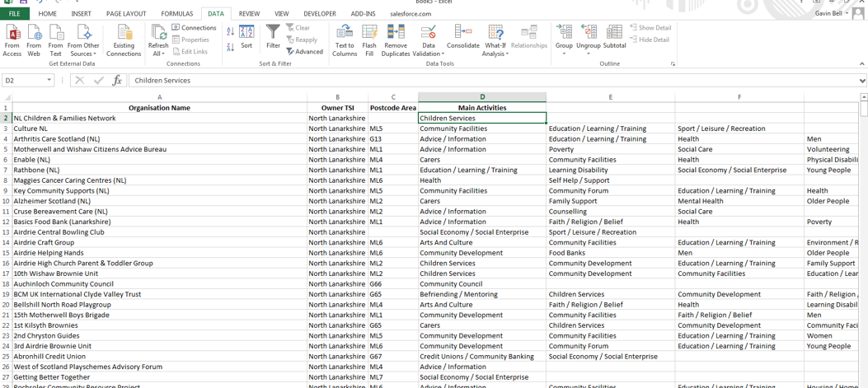Select cell Culture NL
Image resolution: width=868 pixels, height=388 pixels.
point(159,129)
